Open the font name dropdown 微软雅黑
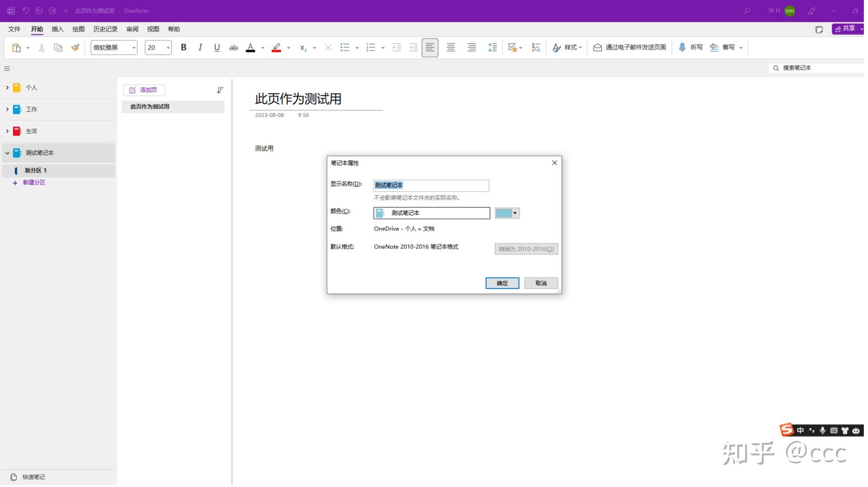 coord(134,47)
